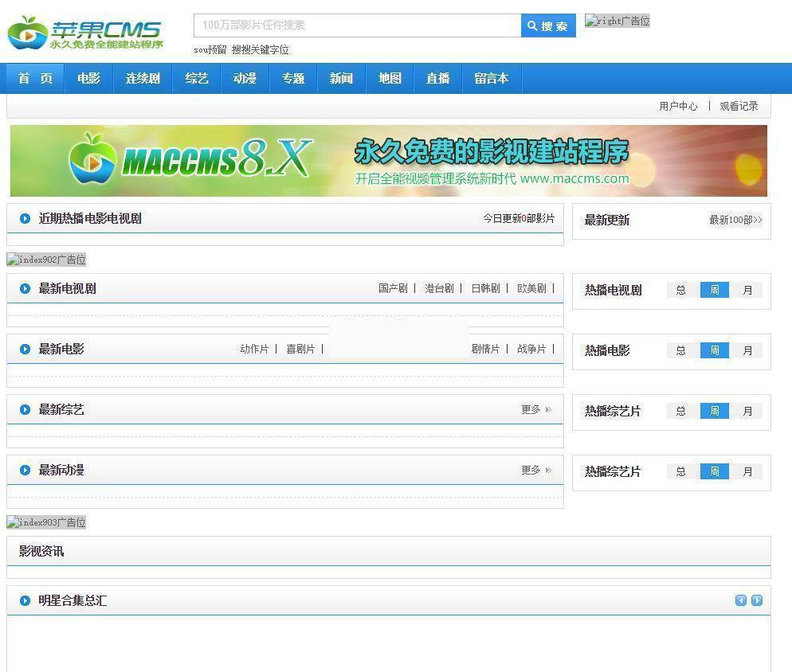
Task: Open the 留言本 navigation tab
Action: (x=492, y=78)
